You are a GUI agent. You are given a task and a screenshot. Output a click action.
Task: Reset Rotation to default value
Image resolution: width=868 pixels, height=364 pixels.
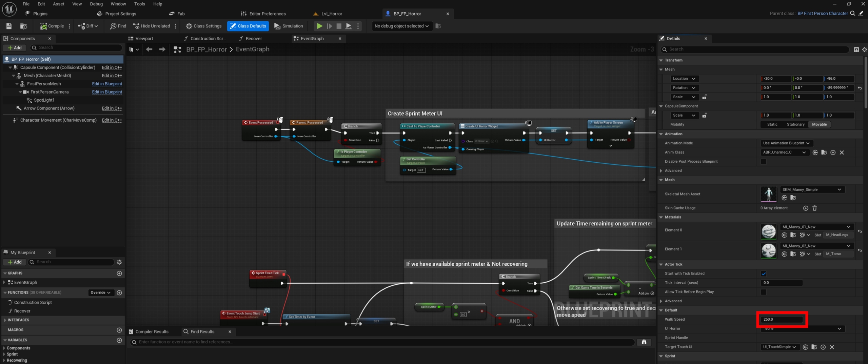[x=860, y=88]
